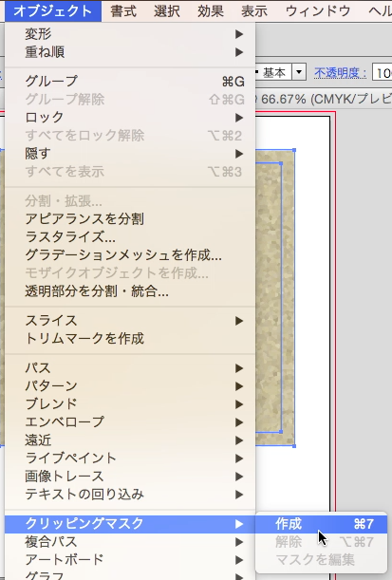This screenshot has height=580, width=392.
Task: Open the 遠近 submenu
Action: coord(130,440)
